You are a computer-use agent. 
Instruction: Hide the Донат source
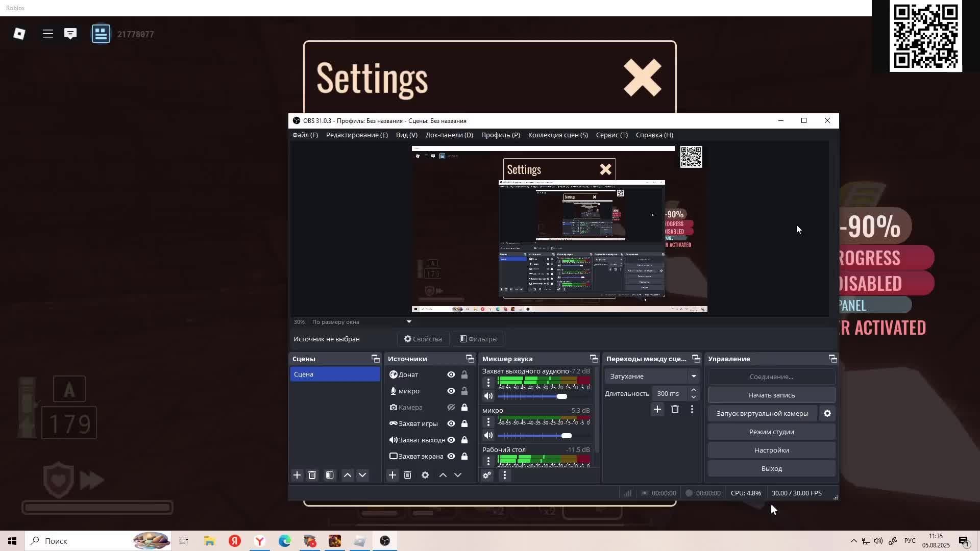[x=451, y=374]
